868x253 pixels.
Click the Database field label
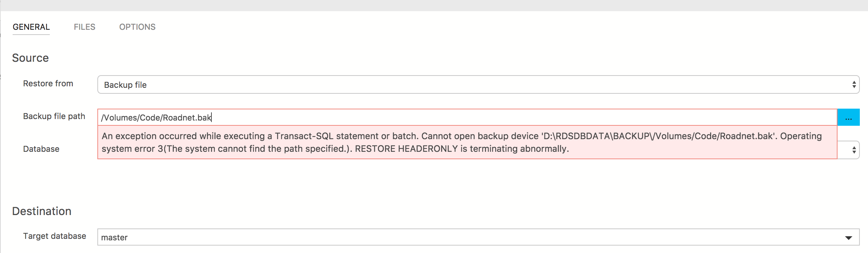click(41, 149)
